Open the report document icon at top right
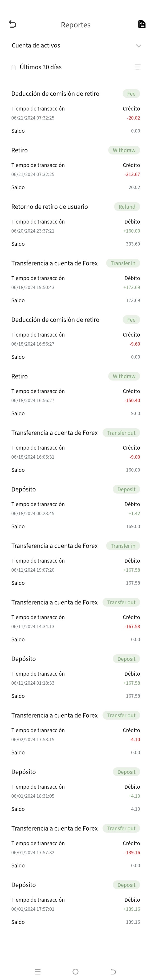 tap(142, 24)
